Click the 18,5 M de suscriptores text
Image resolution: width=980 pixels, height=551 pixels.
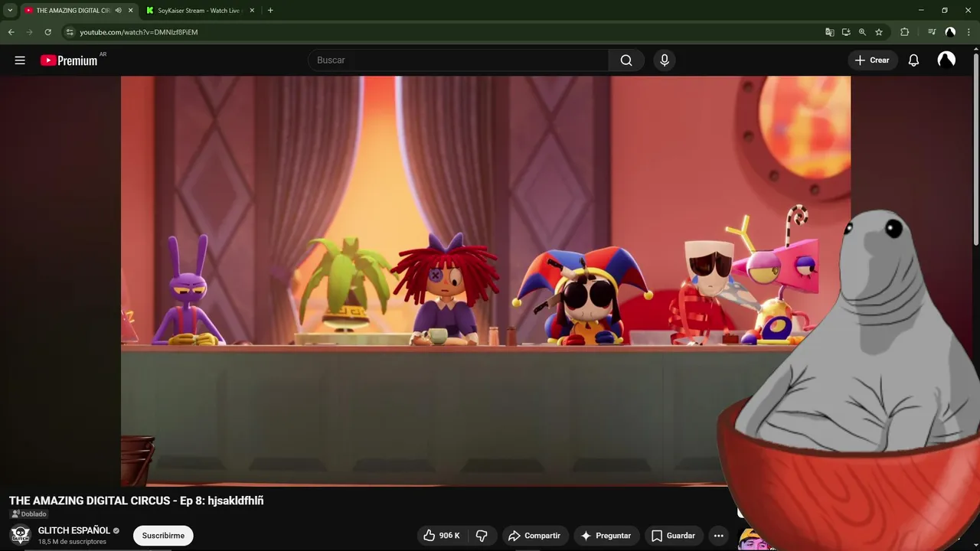(72, 542)
